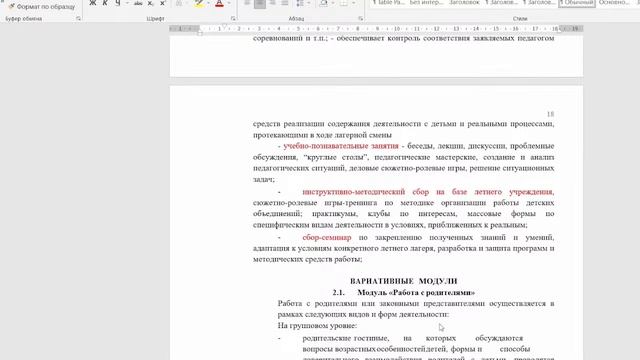Apply borders to the paragraph
This screenshot has height=360, width=640.
(x=344, y=3)
